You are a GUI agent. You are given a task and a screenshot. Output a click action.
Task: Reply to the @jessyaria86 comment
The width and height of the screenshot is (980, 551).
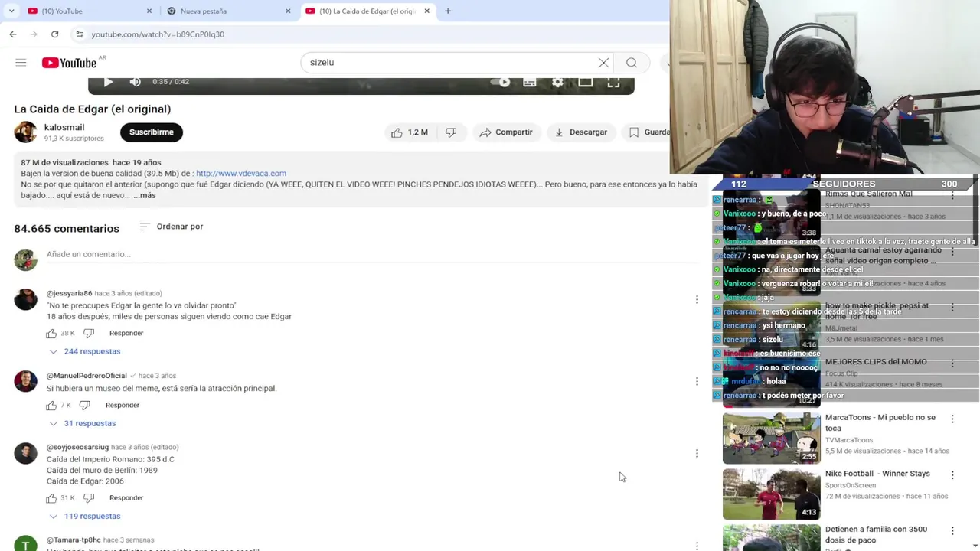126,333
